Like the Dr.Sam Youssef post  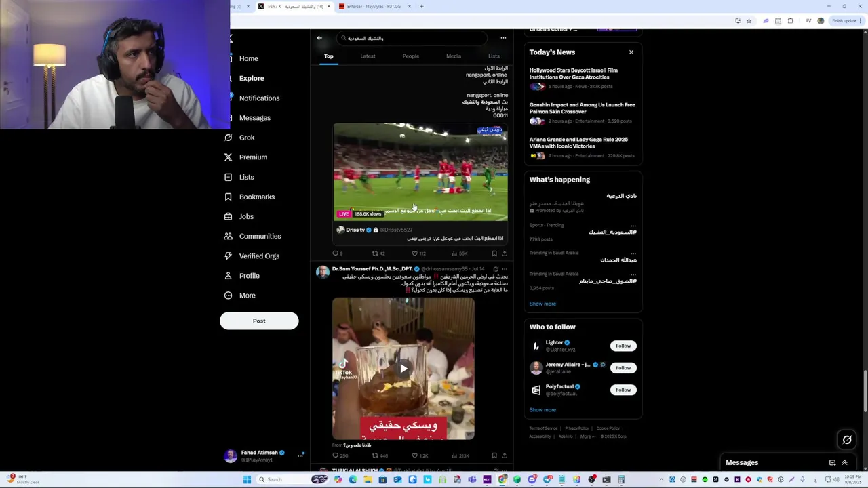tap(415, 455)
